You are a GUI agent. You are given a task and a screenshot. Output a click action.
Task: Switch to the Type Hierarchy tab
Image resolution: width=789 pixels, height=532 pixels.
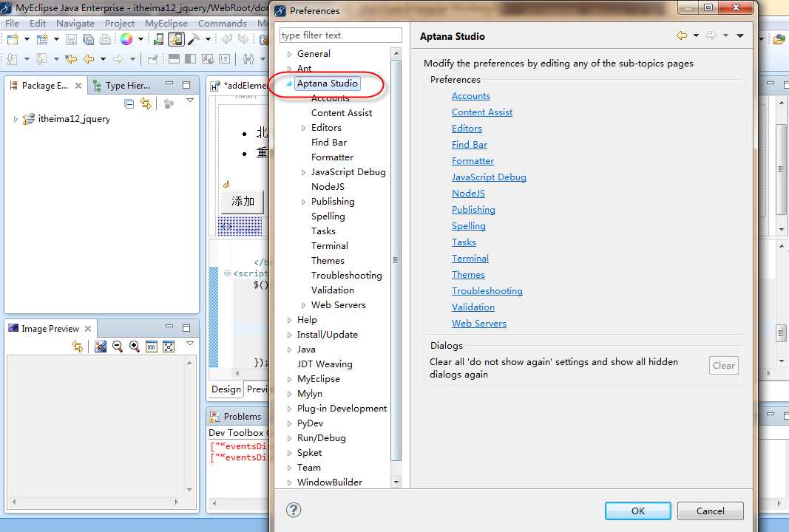[x=122, y=86]
